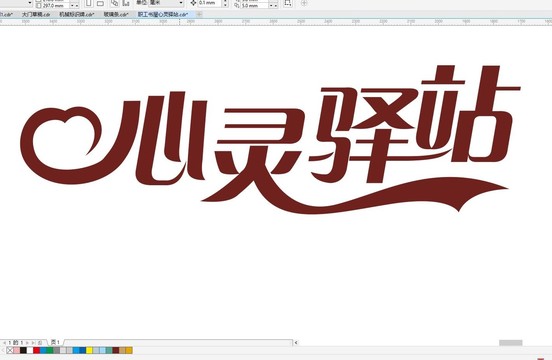
Task: Pick the red color swatch
Action: point(36,350)
